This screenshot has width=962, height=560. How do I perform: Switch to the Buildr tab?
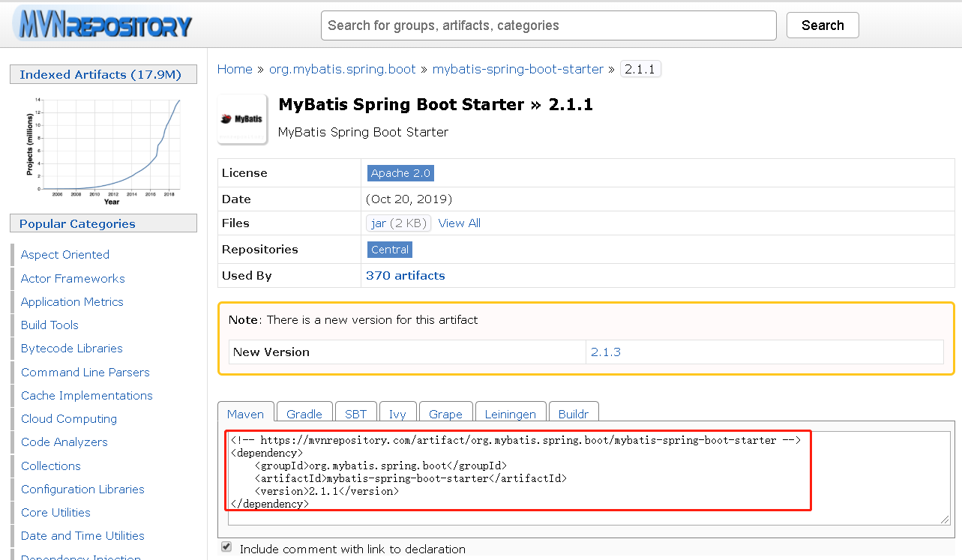click(x=574, y=414)
